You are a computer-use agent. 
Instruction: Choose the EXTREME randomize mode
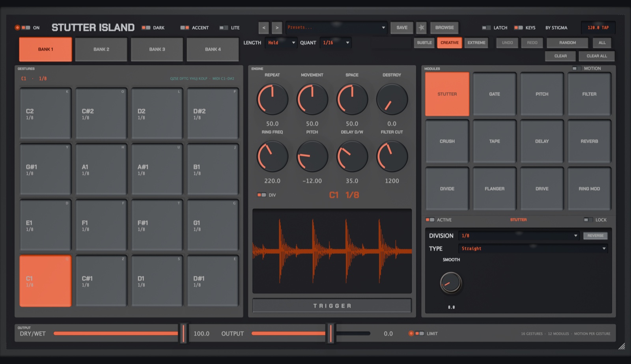[476, 43]
